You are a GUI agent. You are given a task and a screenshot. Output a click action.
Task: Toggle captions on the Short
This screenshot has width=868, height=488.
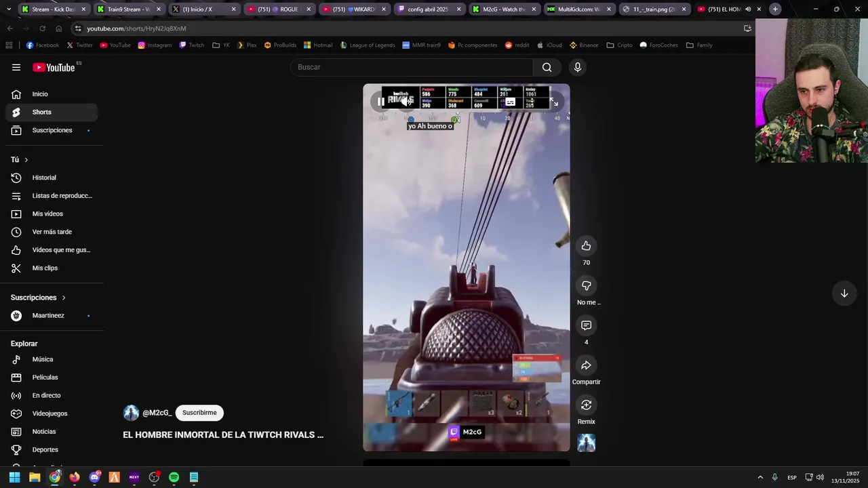coord(510,102)
